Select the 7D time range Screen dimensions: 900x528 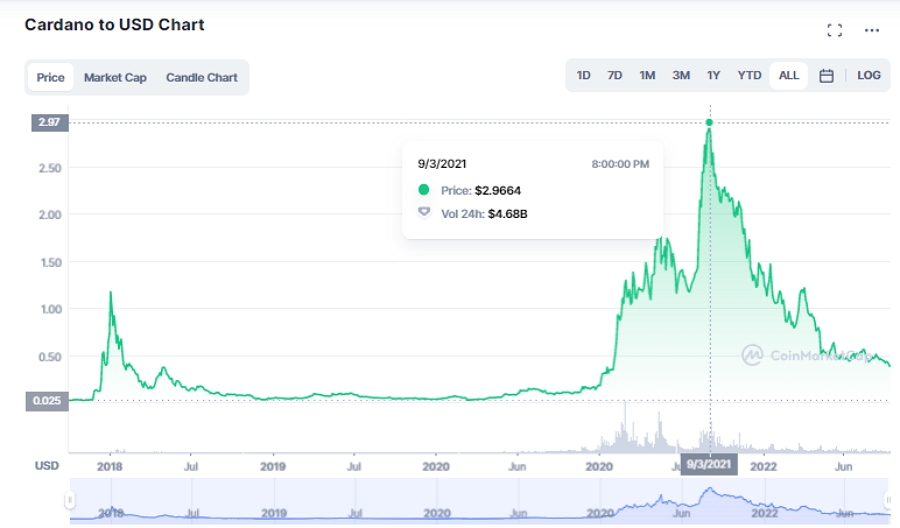coord(615,76)
